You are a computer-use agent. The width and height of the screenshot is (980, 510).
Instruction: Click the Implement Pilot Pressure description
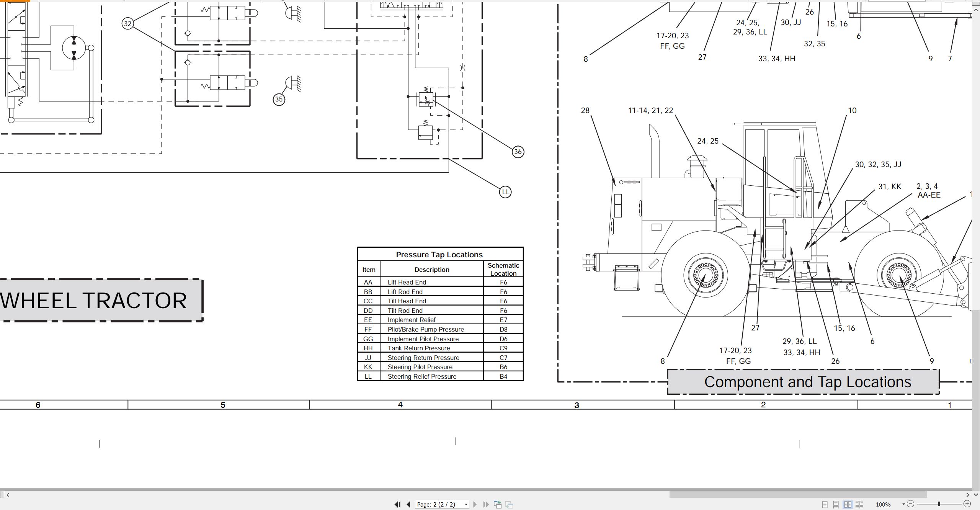[x=423, y=339]
